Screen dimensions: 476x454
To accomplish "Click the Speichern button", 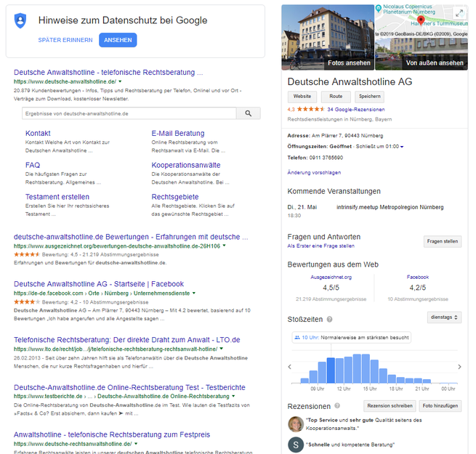I will pos(369,97).
